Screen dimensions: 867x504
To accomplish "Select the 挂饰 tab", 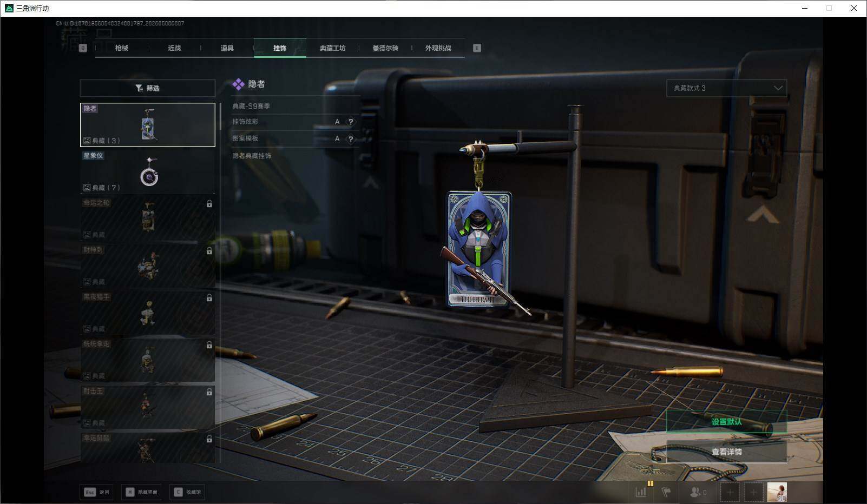I will coord(280,48).
